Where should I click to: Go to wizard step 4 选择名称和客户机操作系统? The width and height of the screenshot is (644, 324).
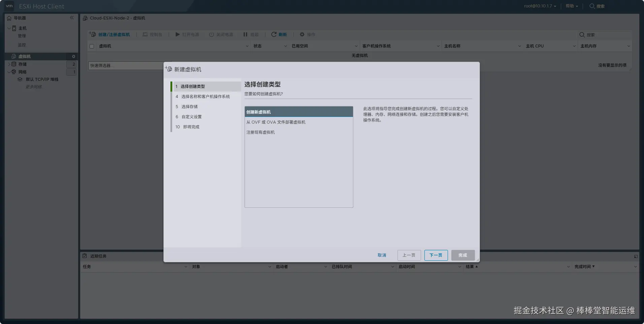[x=206, y=97]
